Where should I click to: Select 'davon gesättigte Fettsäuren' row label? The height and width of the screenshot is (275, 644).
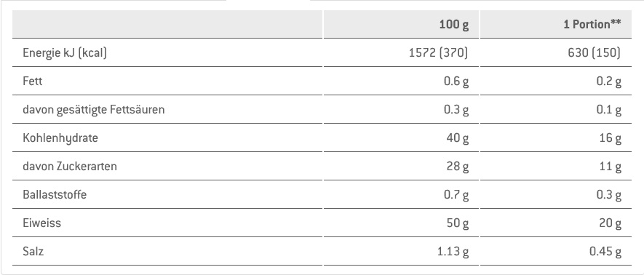pyautogui.click(x=94, y=110)
